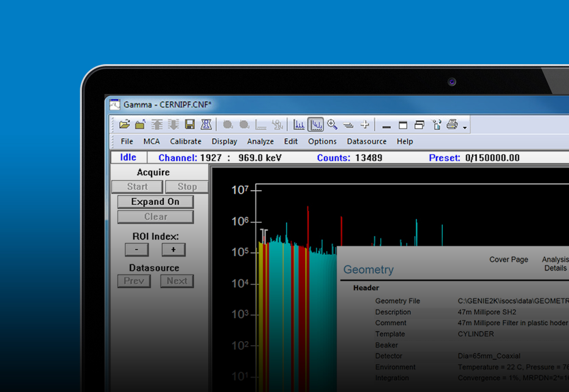Open the Calibrate menu
The width and height of the screenshot is (569, 392).
(x=186, y=141)
